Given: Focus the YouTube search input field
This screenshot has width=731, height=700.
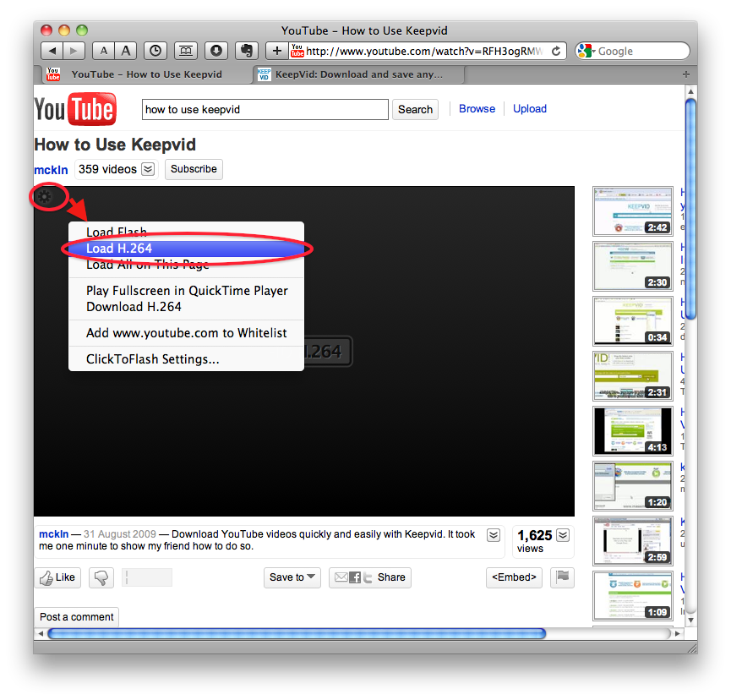Looking at the screenshot, I should click(265, 110).
